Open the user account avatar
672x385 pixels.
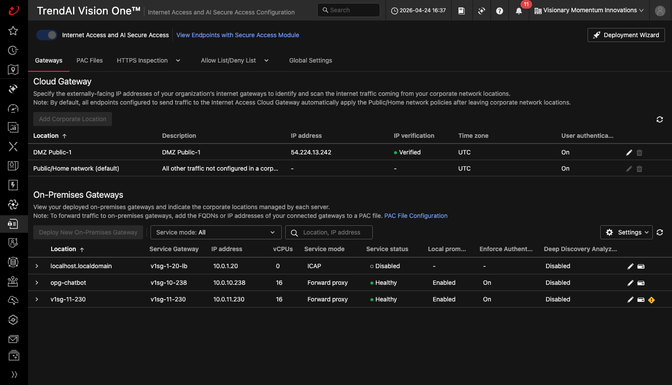pyautogui.click(x=660, y=11)
